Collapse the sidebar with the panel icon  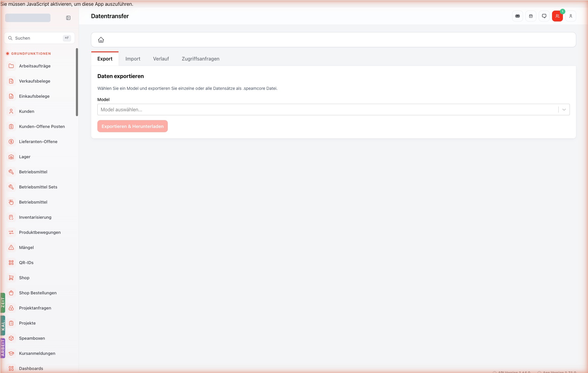pyautogui.click(x=68, y=18)
